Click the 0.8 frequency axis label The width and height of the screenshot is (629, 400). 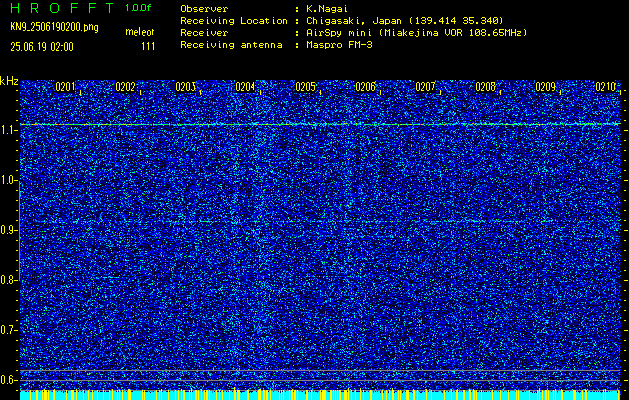9,280
